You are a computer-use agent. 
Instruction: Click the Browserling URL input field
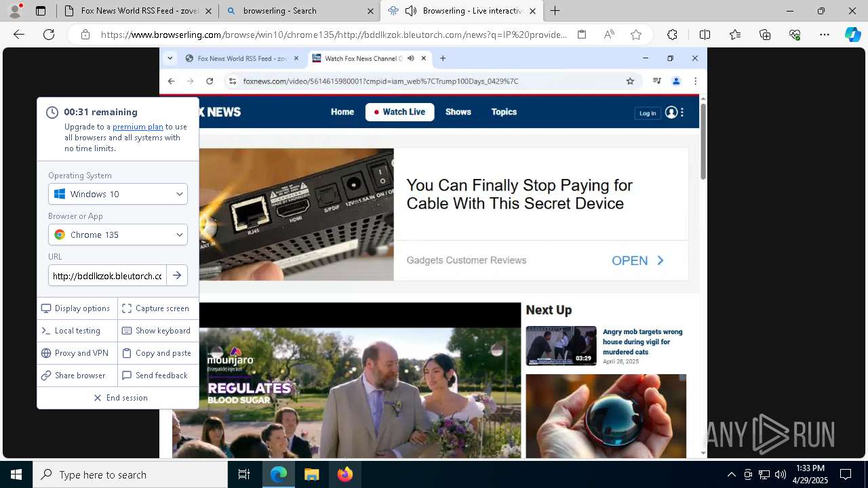click(107, 276)
